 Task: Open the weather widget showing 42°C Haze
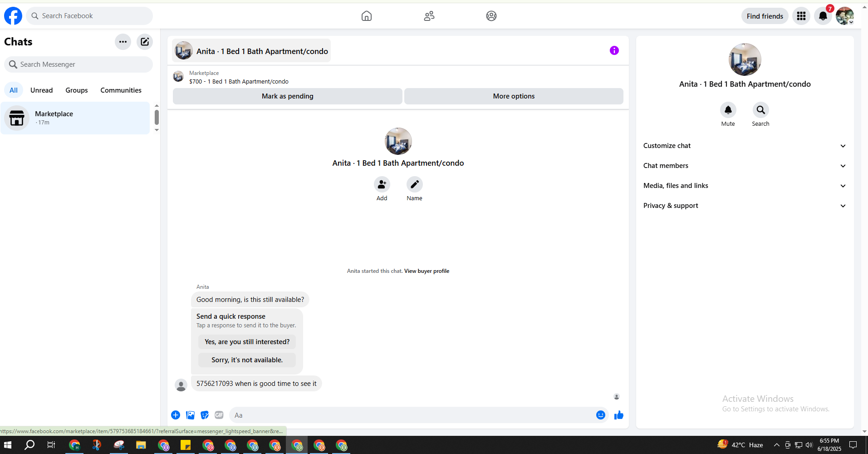point(740,445)
